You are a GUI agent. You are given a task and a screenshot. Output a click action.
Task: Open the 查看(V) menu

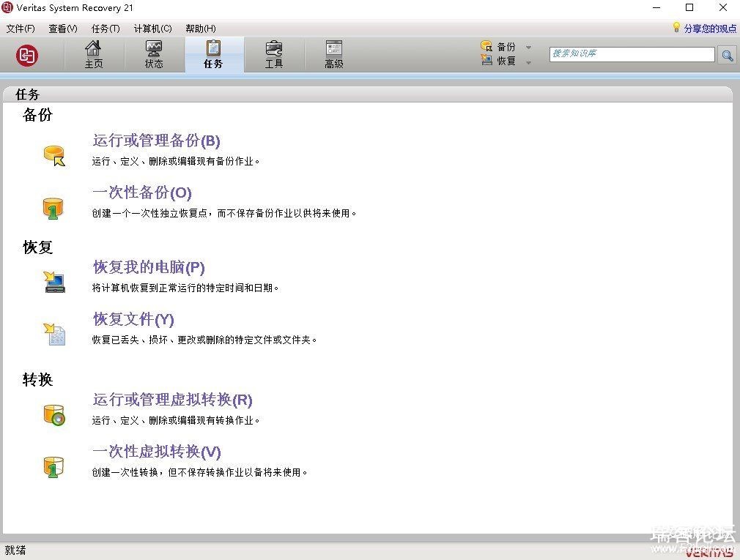63,29
